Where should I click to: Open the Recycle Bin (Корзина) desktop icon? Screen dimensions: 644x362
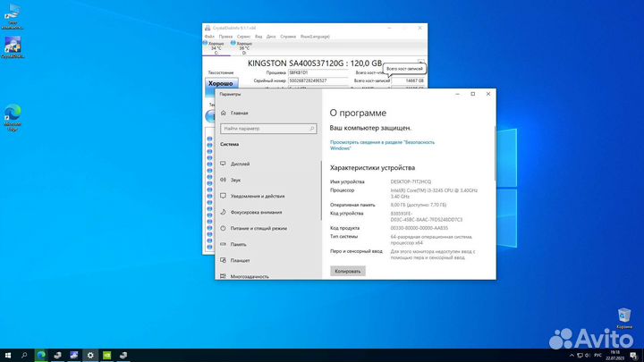624,318
